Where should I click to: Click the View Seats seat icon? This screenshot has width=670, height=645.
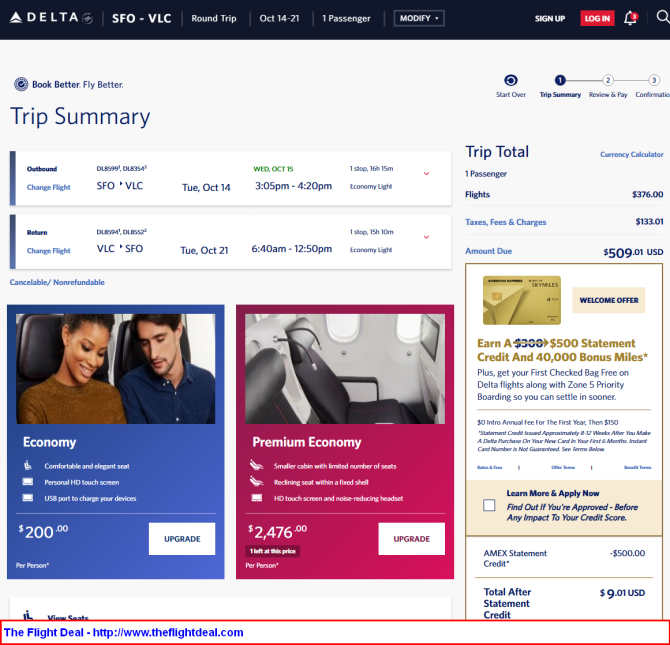28,616
